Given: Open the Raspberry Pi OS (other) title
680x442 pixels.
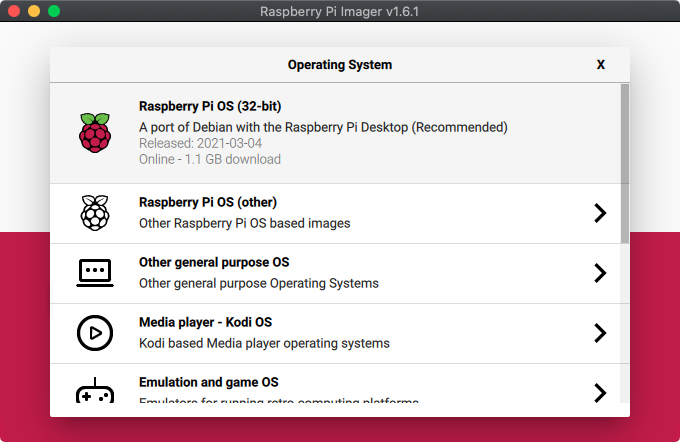Looking at the screenshot, I should coord(208,202).
